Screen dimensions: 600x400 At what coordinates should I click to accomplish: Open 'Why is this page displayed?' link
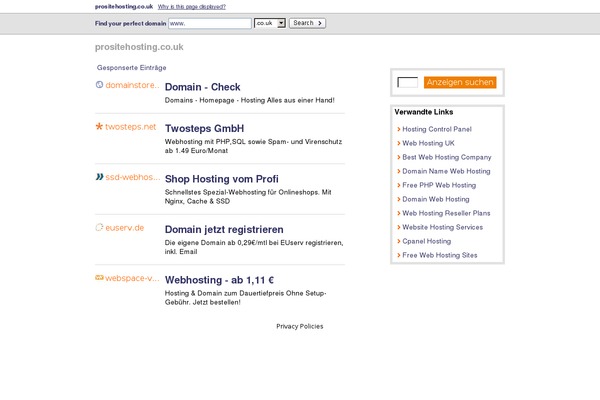point(192,7)
